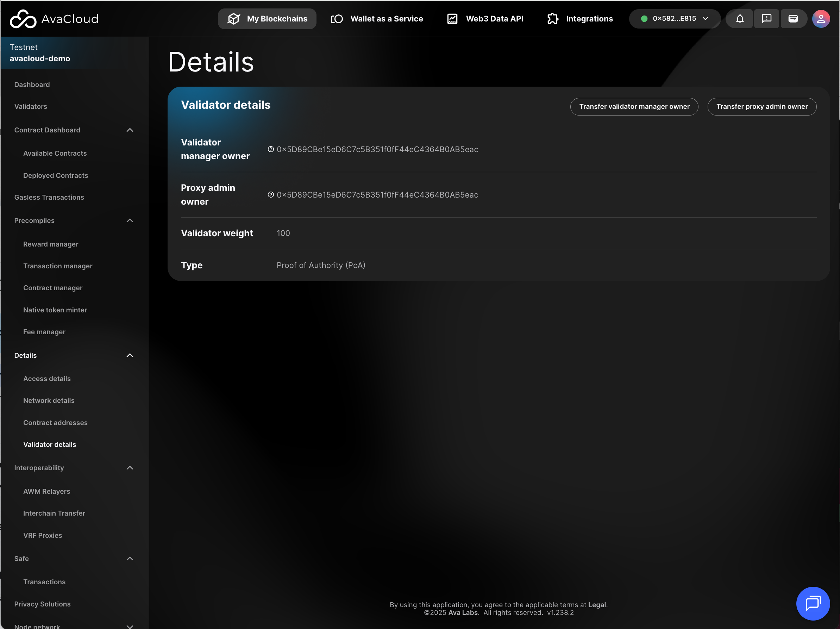The width and height of the screenshot is (840, 629).
Task: Collapse the Safe section
Action: 130,559
